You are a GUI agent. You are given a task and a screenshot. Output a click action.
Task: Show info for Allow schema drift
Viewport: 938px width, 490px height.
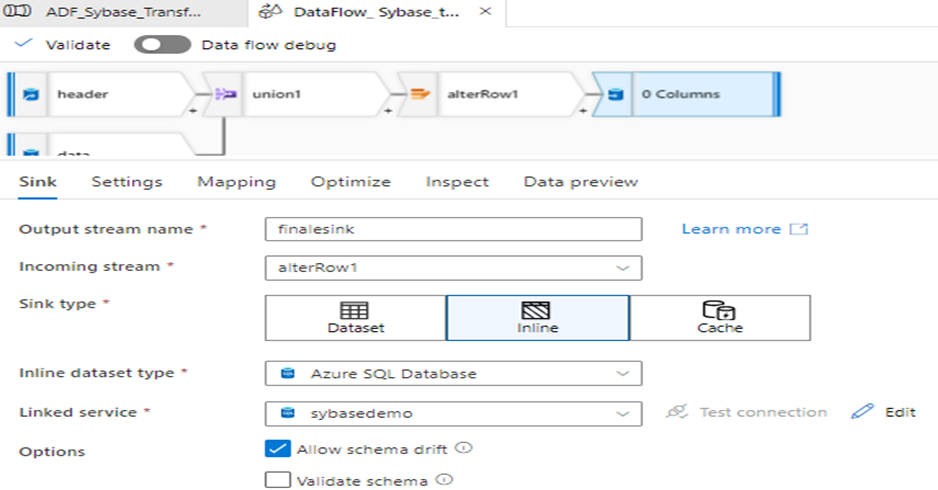pos(464,448)
